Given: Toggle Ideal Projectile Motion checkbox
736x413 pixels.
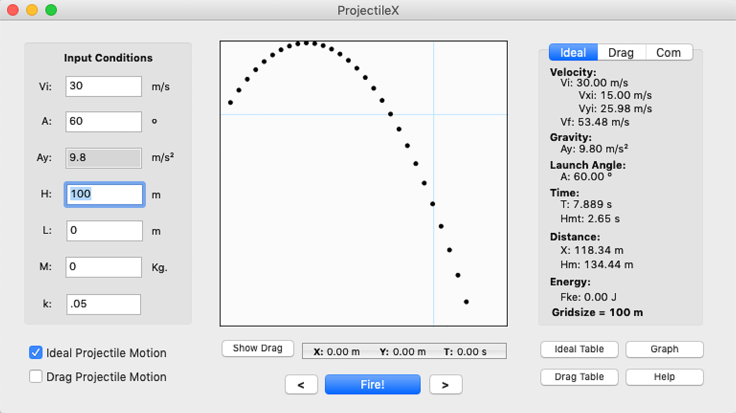Looking at the screenshot, I should point(37,353).
